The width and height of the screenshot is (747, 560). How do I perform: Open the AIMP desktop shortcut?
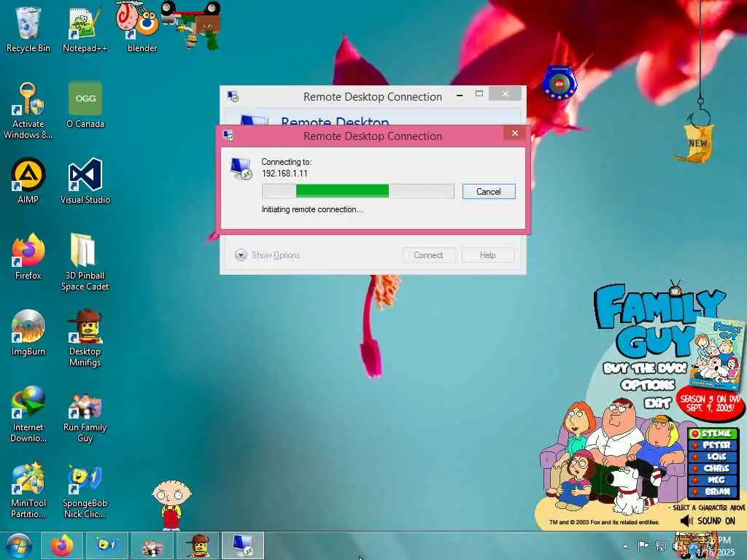coord(28,181)
